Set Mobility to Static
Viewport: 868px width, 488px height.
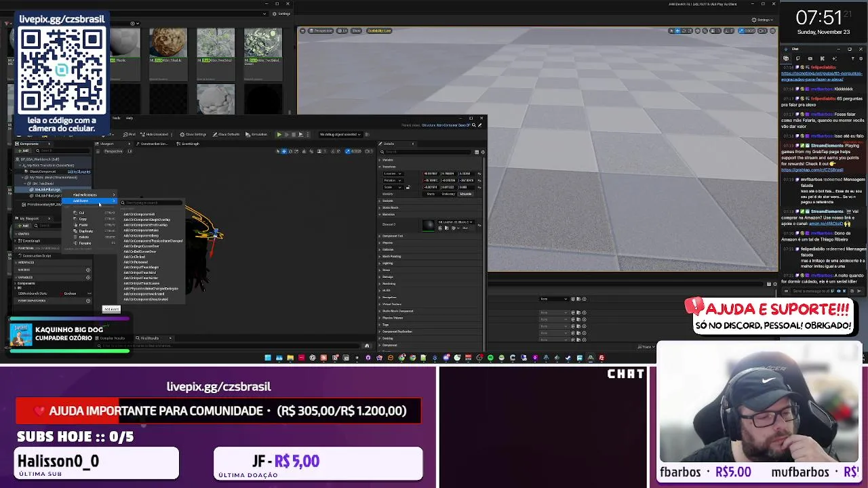[431, 194]
